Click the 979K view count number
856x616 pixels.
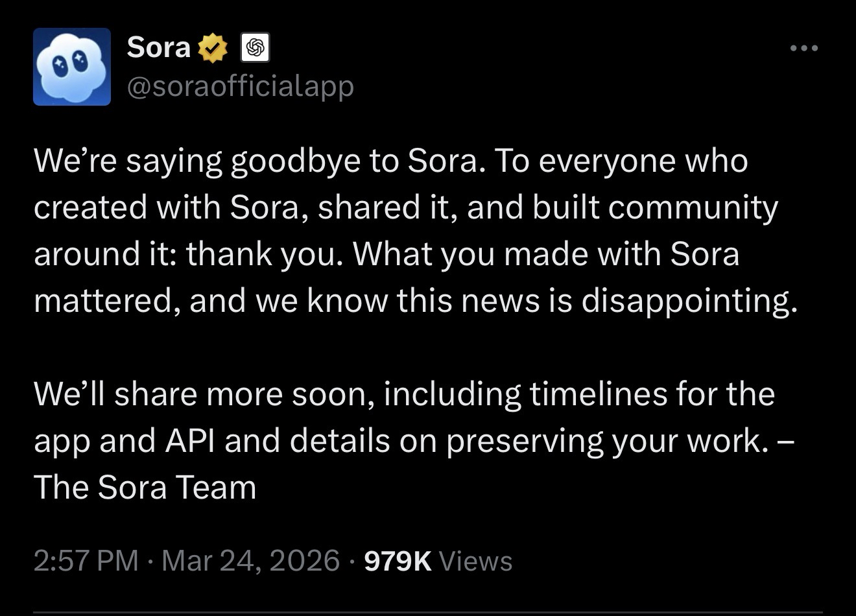(x=398, y=560)
